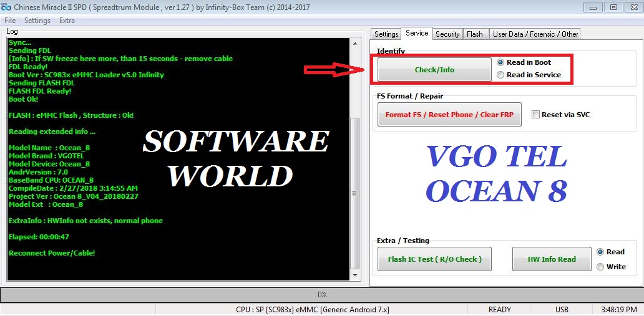Minimize the Chinese Miracle II window

(x=594, y=7)
